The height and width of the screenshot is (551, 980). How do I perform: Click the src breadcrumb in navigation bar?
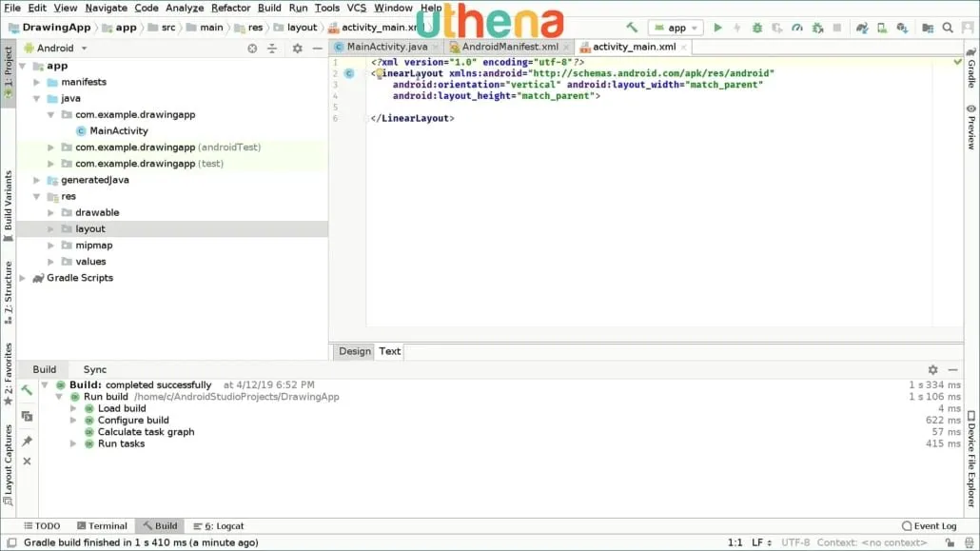click(x=168, y=28)
